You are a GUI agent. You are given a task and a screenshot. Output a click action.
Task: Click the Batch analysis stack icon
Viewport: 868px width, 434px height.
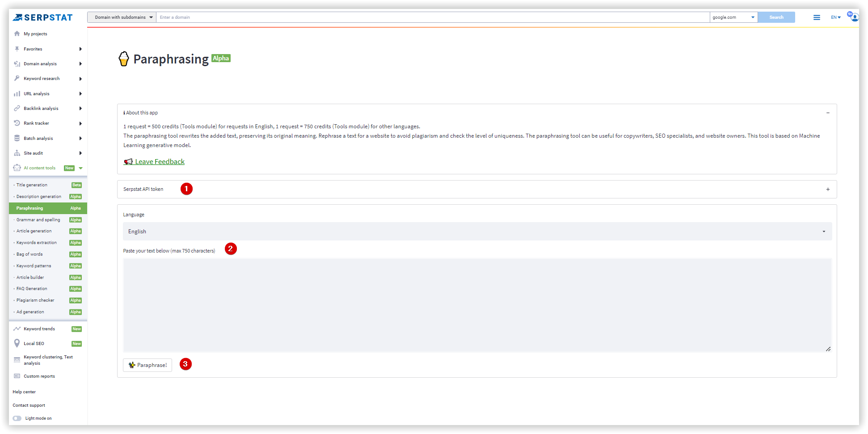[x=17, y=138]
